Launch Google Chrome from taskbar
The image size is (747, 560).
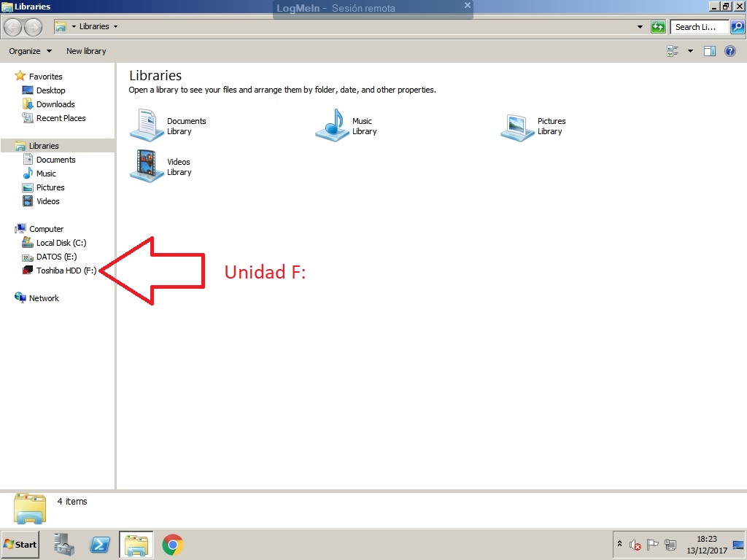tap(172, 545)
